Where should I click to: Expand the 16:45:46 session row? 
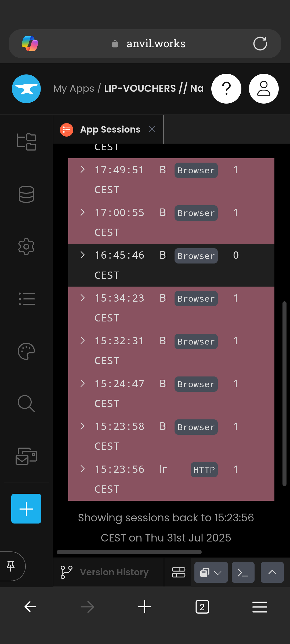pyautogui.click(x=83, y=255)
